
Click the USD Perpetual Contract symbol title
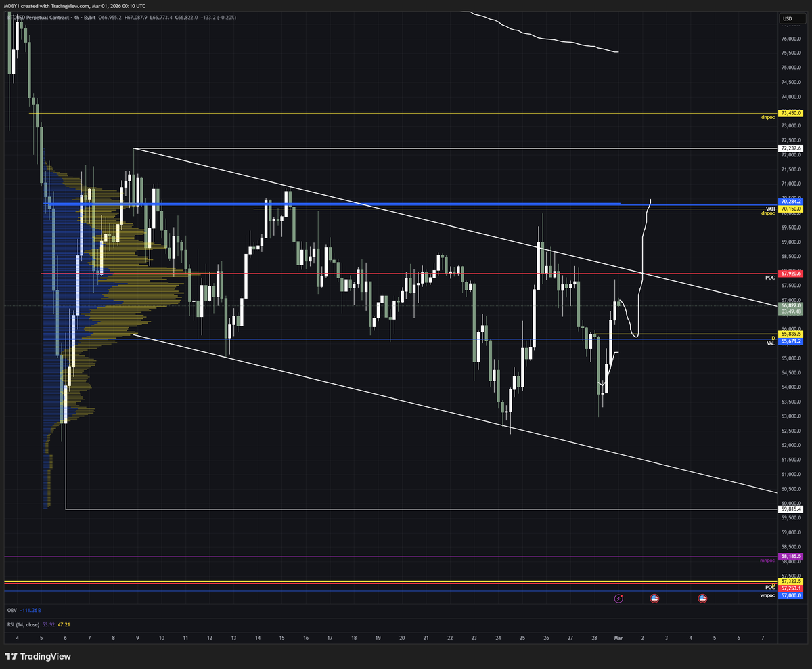(39, 17)
